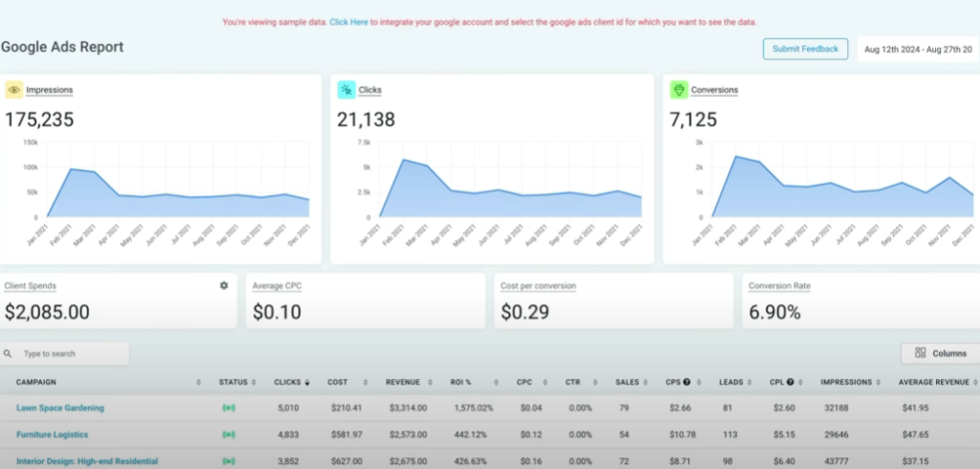Click the 442.12% ROI cell
This screenshot has width=980, height=469.
click(473, 435)
